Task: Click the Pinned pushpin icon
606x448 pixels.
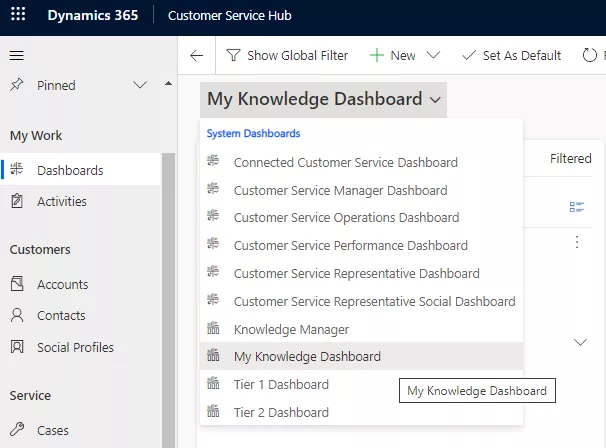Action: [17, 85]
